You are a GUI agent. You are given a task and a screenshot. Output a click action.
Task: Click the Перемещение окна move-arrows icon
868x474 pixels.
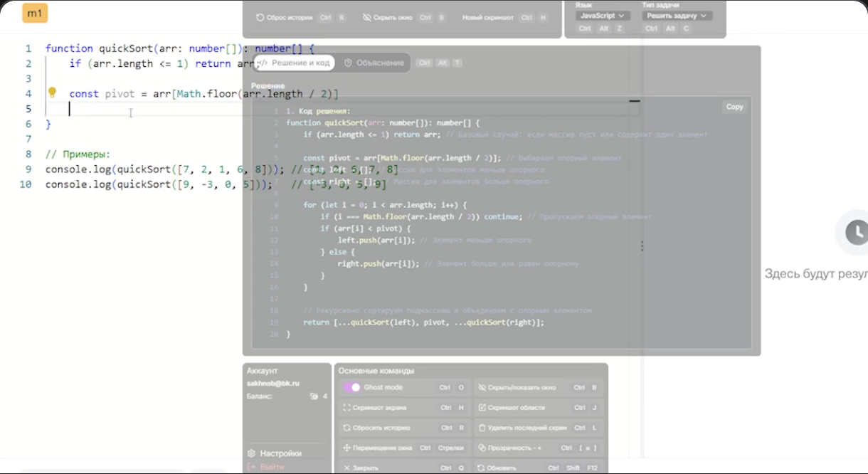coord(347,448)
